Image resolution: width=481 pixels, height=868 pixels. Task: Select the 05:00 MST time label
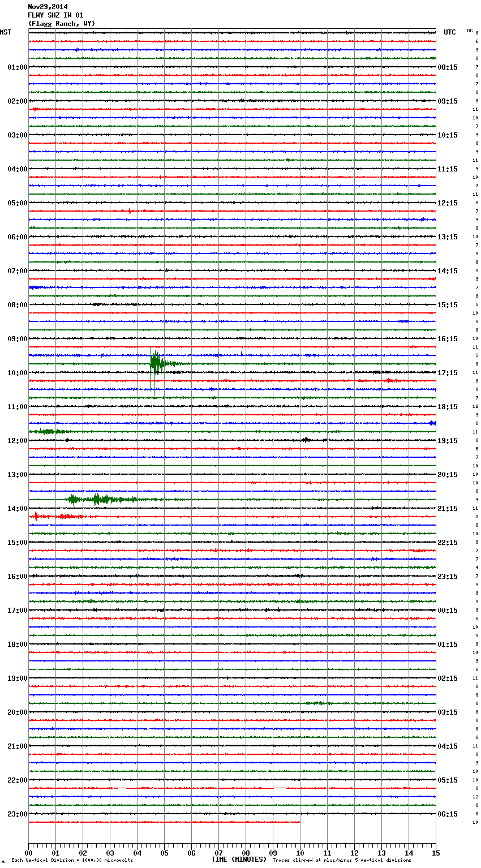tap(18, 203)
